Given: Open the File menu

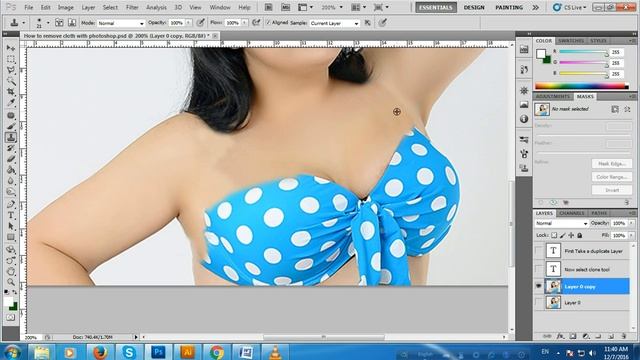Looking at the screenshot, I should (x=29, y=7).
